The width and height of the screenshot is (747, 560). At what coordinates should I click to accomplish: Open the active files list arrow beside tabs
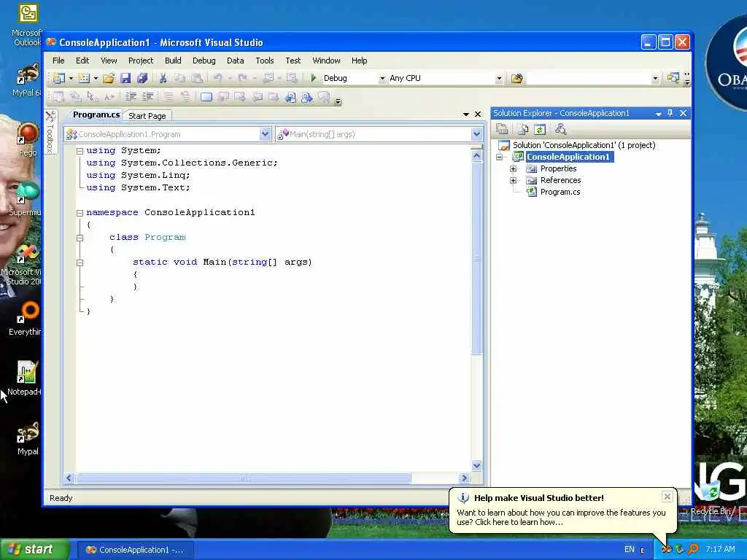466,114
